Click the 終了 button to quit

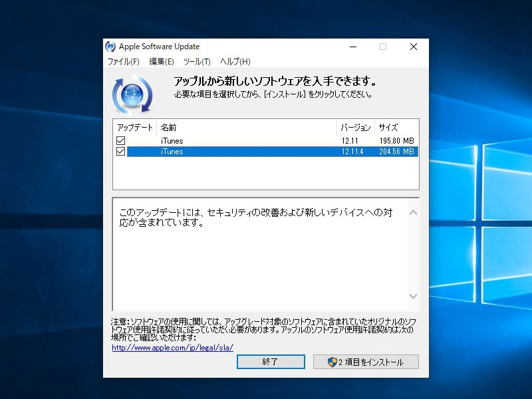(270, 362)
